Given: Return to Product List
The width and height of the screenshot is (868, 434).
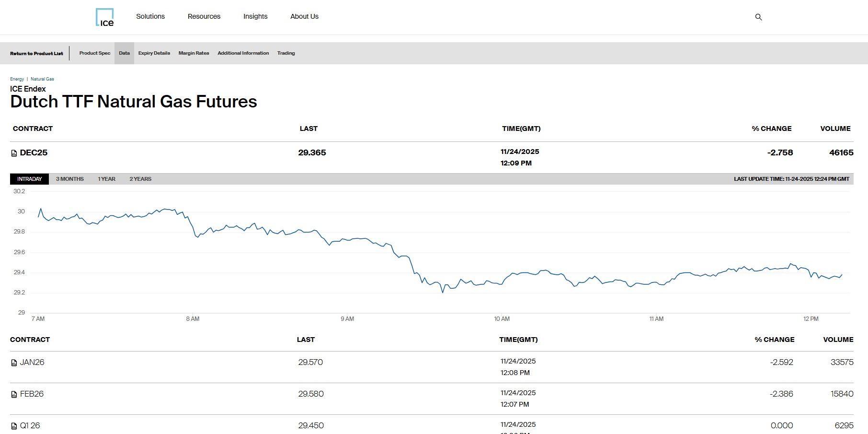Looking at the screenshot, I should (x=36, y=53).
